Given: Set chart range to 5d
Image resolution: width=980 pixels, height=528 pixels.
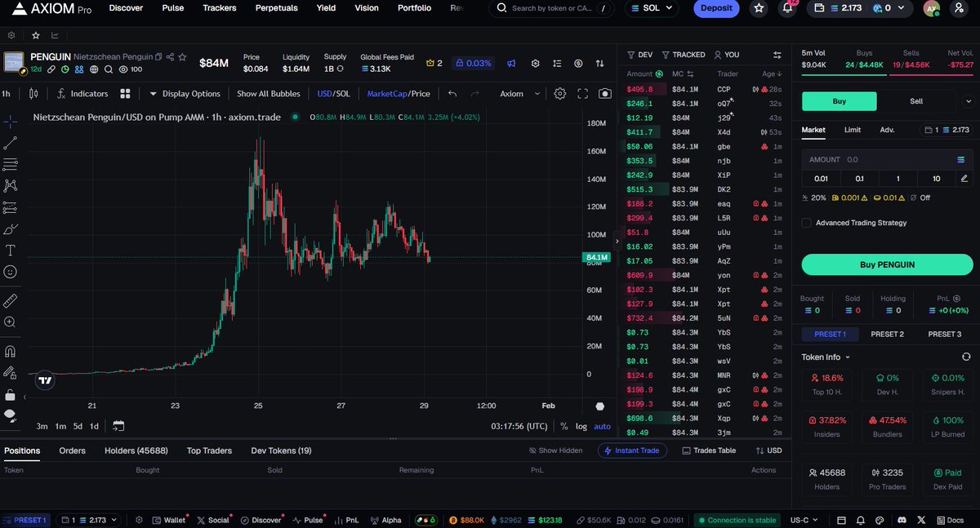Looking at the screenshot, I should pos(78,426).
